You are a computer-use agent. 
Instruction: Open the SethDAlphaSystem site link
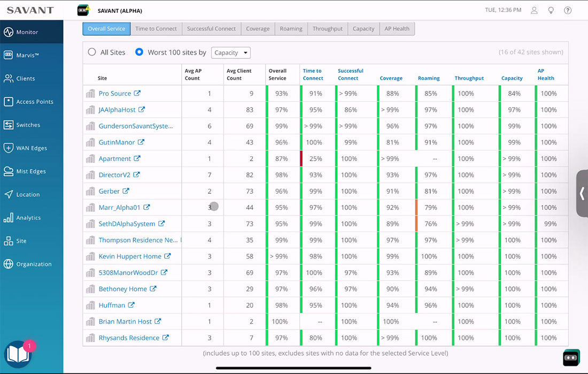pyautogui.click(x=127, y=224)
